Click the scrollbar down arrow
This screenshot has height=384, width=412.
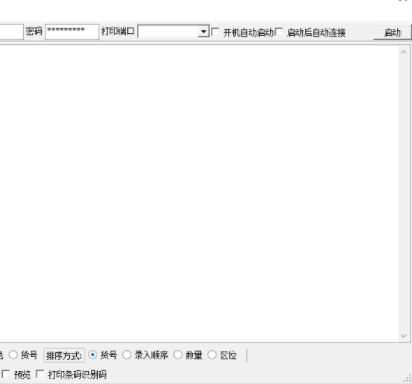coord(403,336)
